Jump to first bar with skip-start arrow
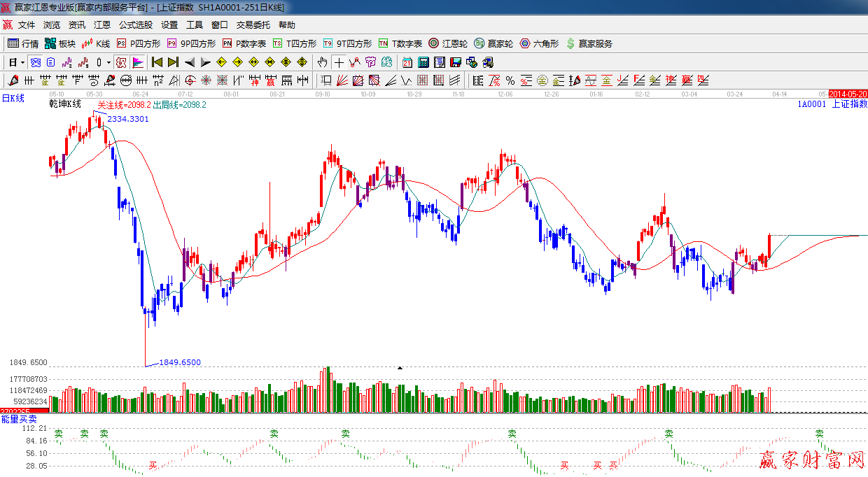The height and width of the screenshot is (477, 868). coord(157,62)
